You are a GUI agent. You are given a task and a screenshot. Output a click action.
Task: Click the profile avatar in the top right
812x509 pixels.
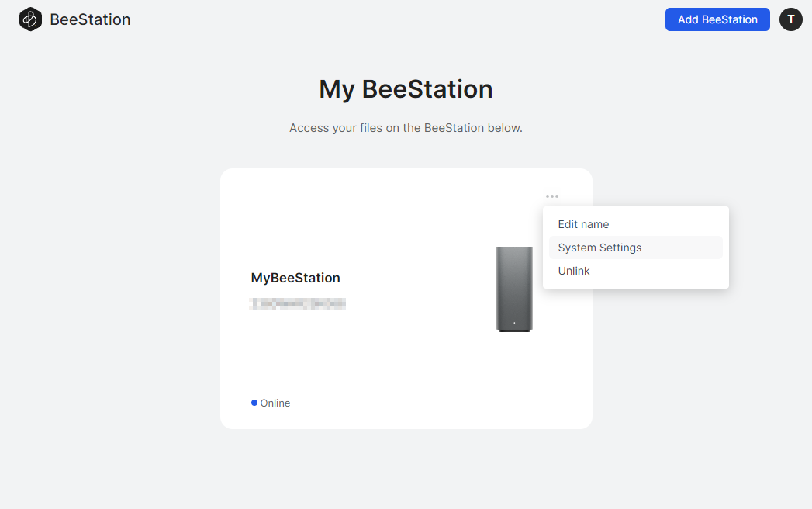791,19
